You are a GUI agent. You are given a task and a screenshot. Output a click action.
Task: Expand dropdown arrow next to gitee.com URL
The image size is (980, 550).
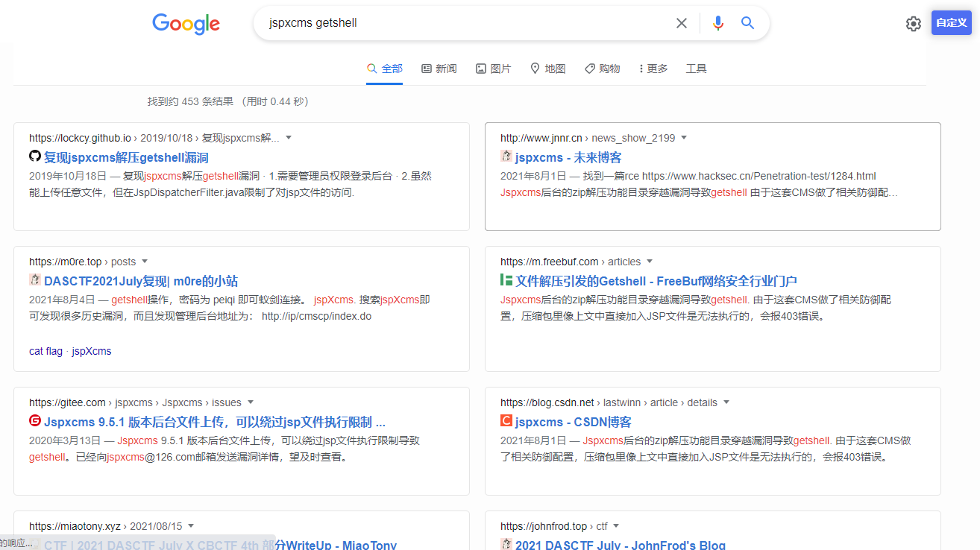pyautogui.click(x=251, y=402)
